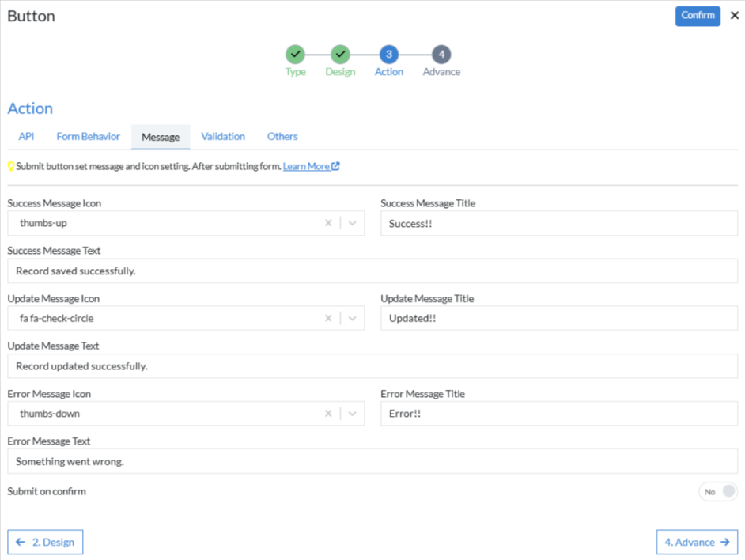Expand the Error Message Icon dropdown
The image size is (745, 560).
352,413
